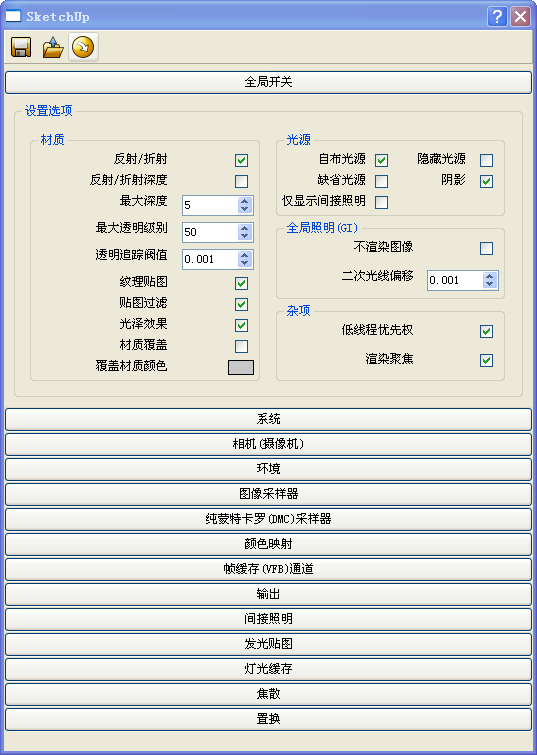The image size is (537, 755).
Task: Expand the 相机(摄像机) rollout
Action: pos(268,444)
